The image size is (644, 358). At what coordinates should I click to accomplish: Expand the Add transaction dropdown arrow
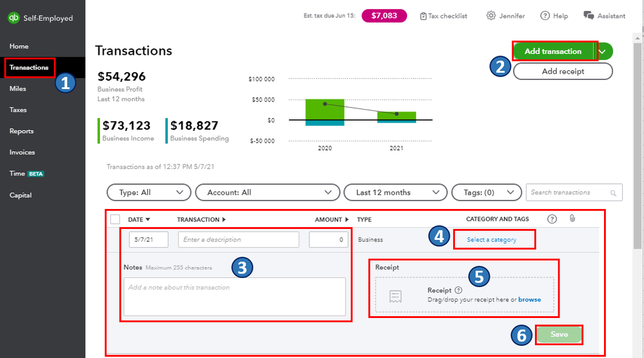[x=603, y=52]
